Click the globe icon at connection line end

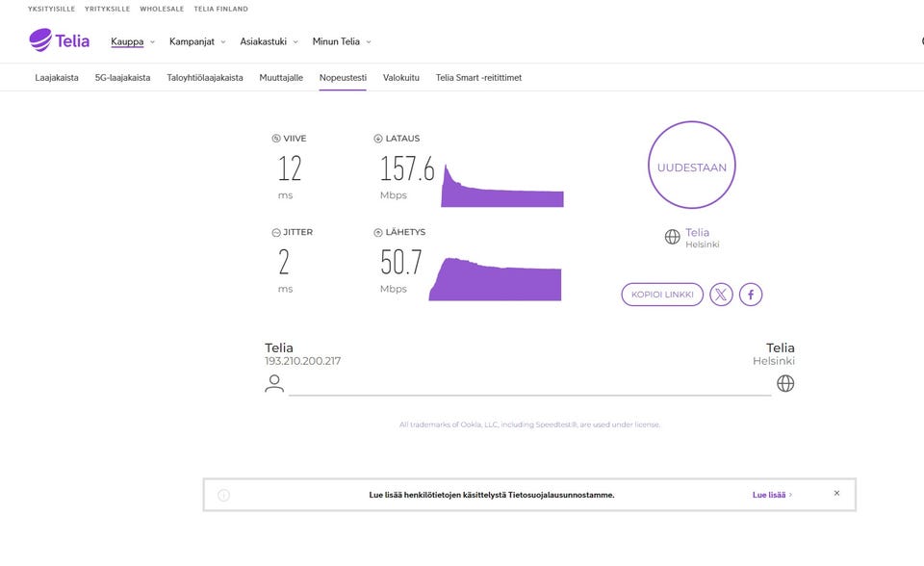(x=785, y=383)
